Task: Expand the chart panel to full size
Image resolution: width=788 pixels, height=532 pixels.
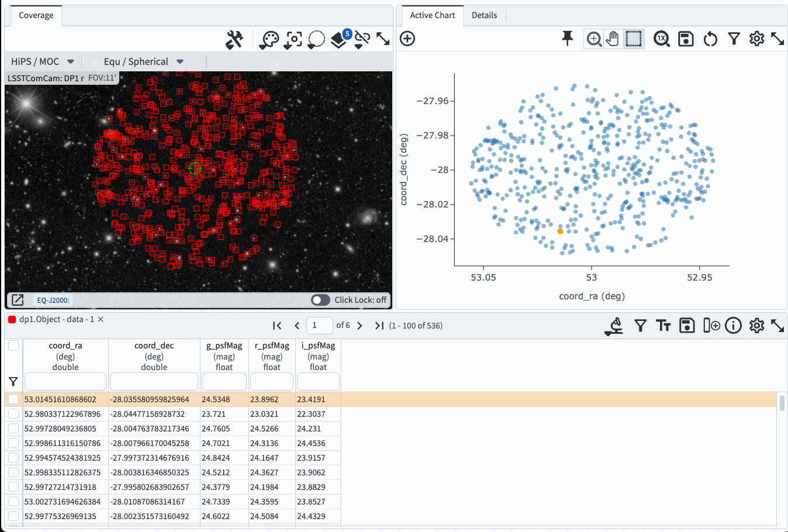Action: 777,39
